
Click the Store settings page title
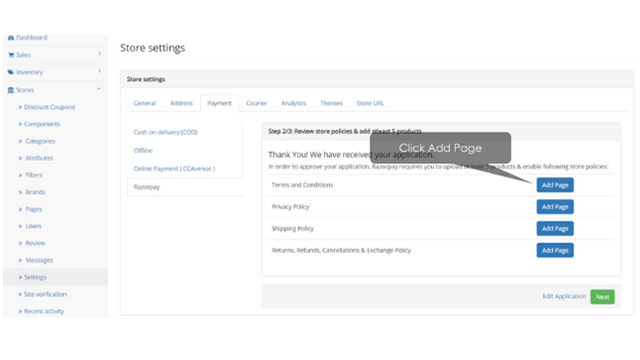152,48
